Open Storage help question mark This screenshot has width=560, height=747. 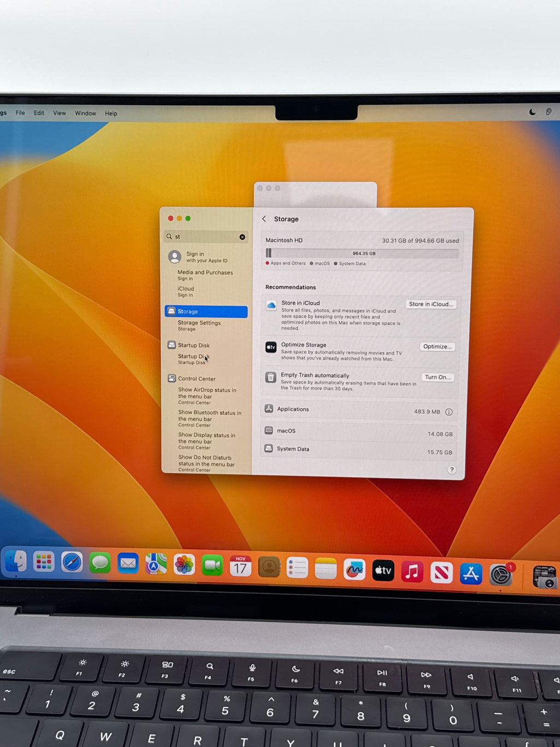click(452, 470)
